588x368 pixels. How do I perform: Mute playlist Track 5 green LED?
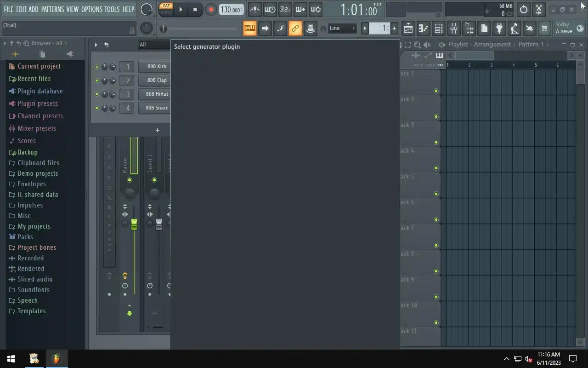point(436,194)
